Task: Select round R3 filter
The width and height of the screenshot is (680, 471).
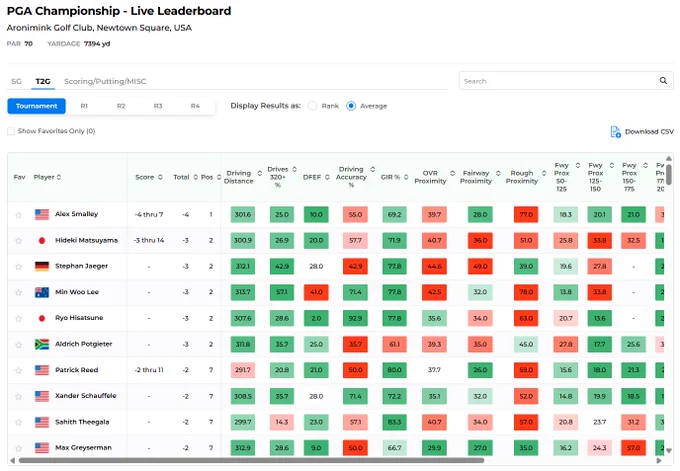Action: [x=158, y=106]
